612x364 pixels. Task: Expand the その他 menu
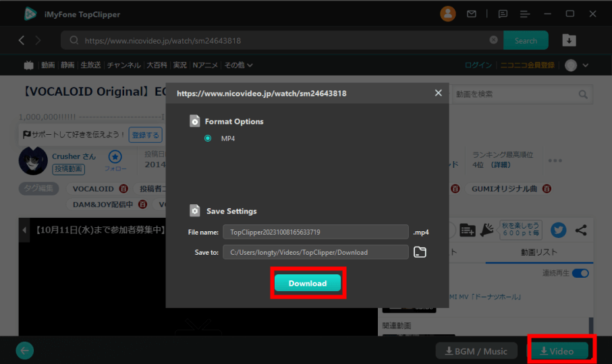pos(238,65)
